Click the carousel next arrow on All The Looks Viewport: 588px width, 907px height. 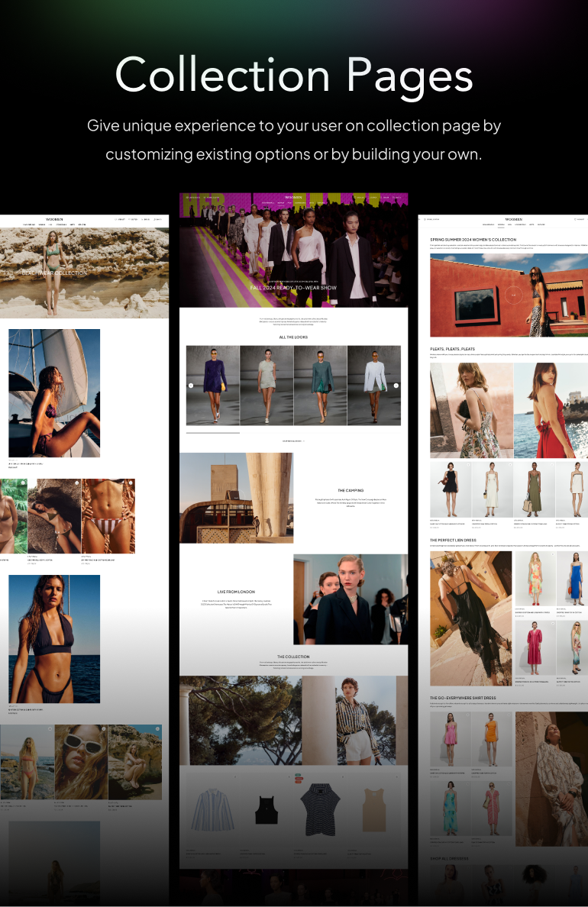click(396, 386)
